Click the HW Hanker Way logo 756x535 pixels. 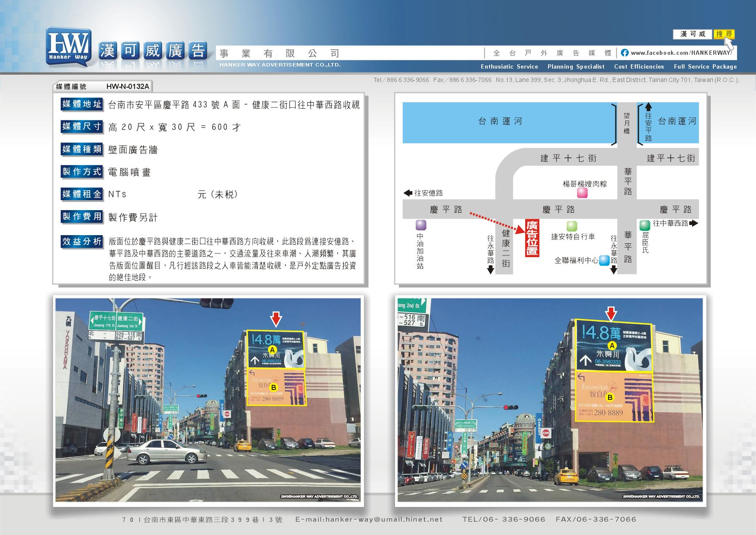(x=69, y=47)
